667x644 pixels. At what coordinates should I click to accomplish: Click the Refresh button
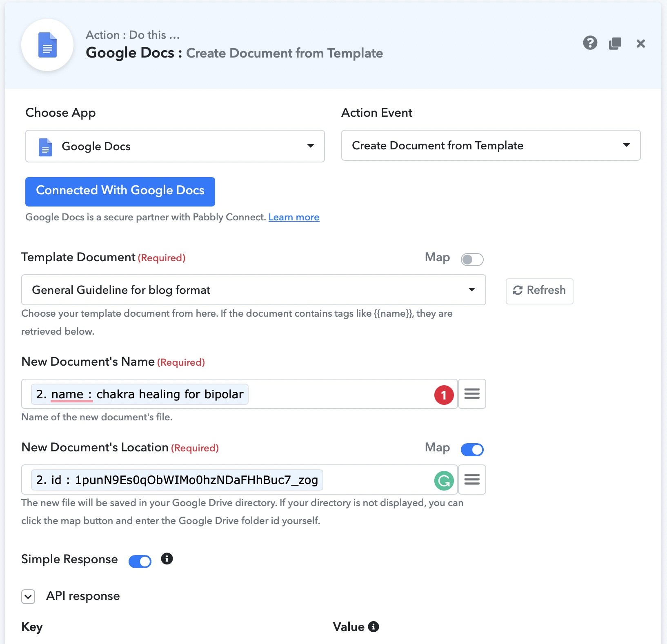[x=539, y=291]
